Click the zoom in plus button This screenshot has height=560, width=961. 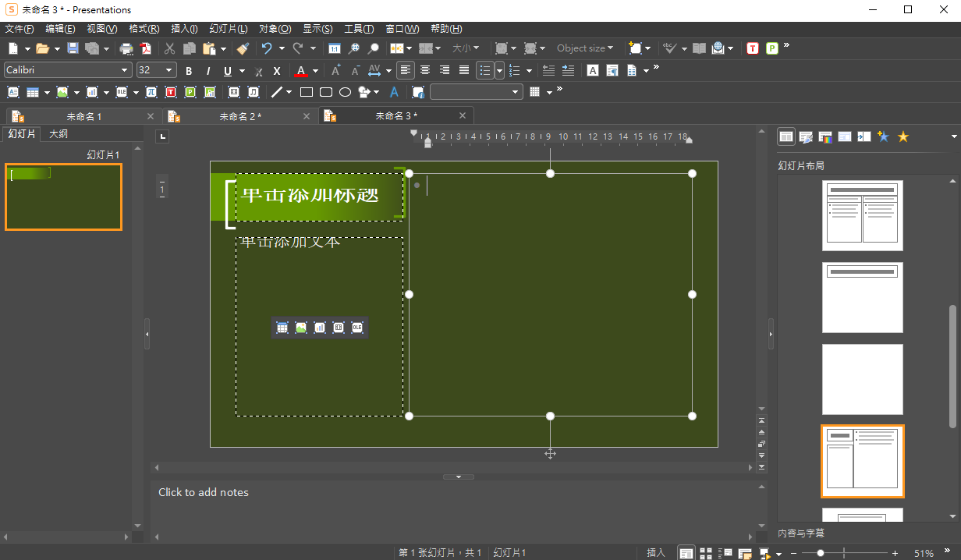click(895, 553)
